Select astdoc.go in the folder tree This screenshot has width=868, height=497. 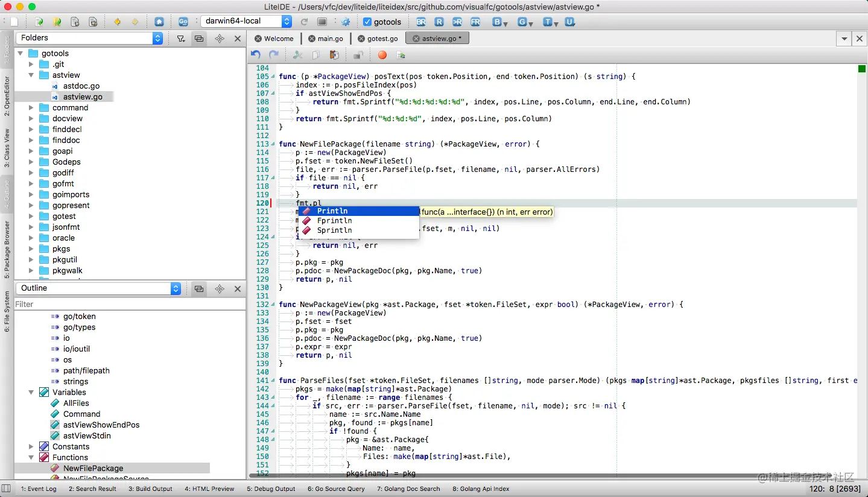pyautogui.click(x=81, y=86)
